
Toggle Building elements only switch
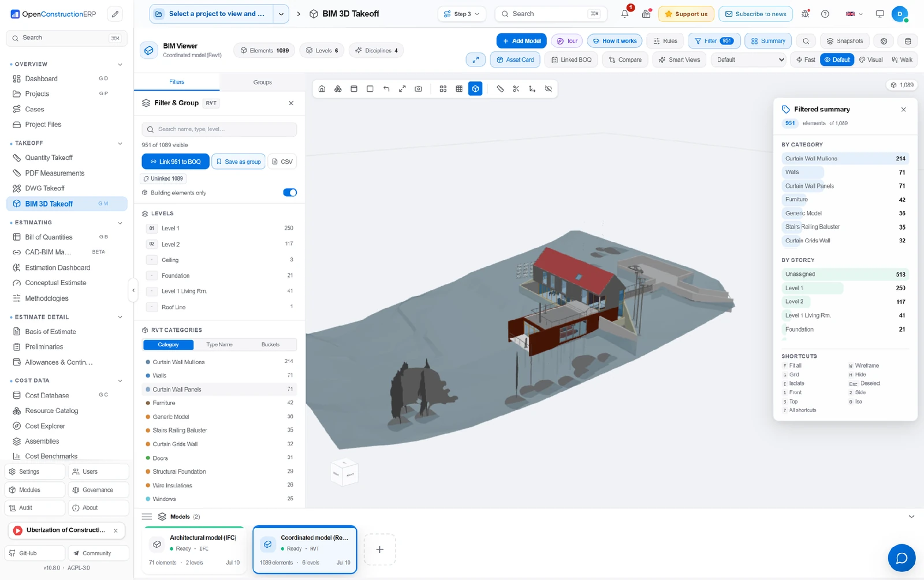coord(290,193)
